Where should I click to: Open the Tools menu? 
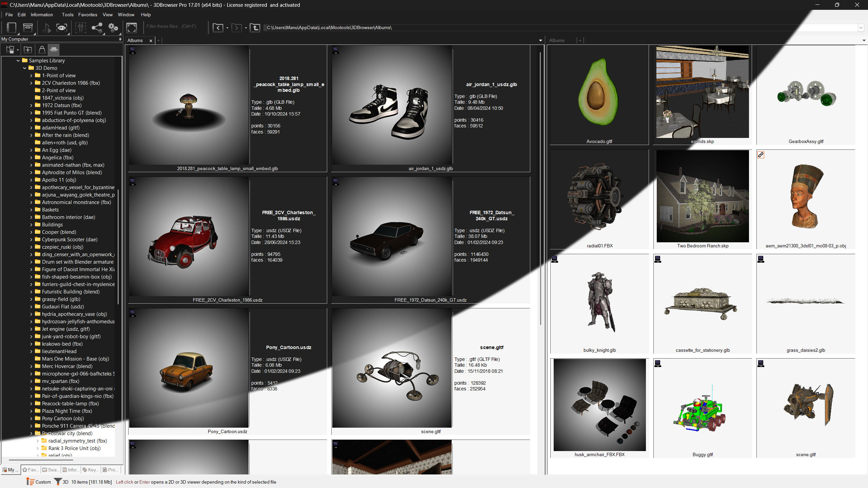(x=67, y=15)
